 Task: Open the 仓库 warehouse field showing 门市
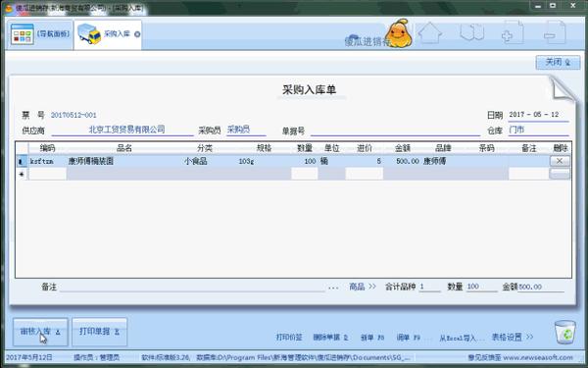[538, 130]
